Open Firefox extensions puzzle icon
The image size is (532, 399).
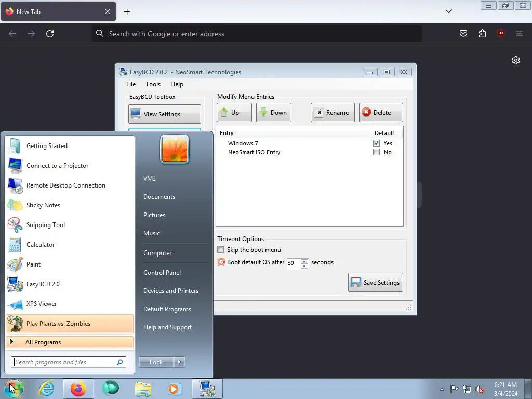(482, 33)
